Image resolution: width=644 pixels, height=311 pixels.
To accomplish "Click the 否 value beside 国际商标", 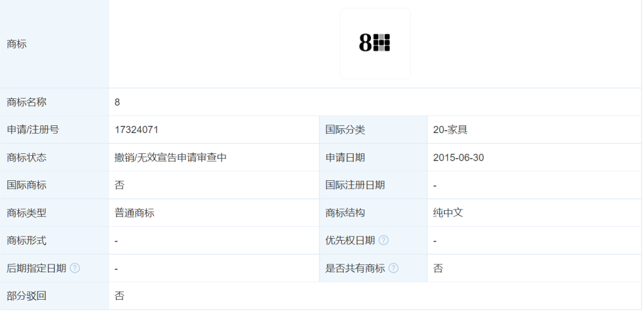I will [120, 185].
